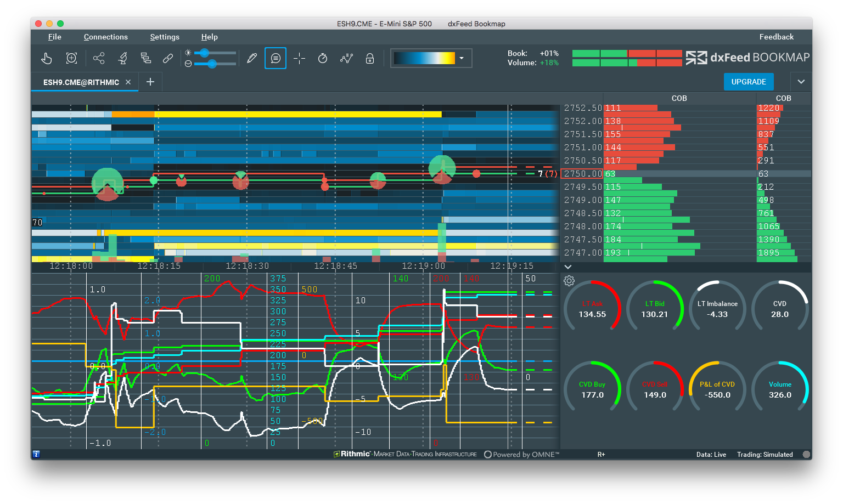This screenshot has height=504, width=843.
Task: Expand the dropdown next to UPGRADE button
Action: click(801, 81)
